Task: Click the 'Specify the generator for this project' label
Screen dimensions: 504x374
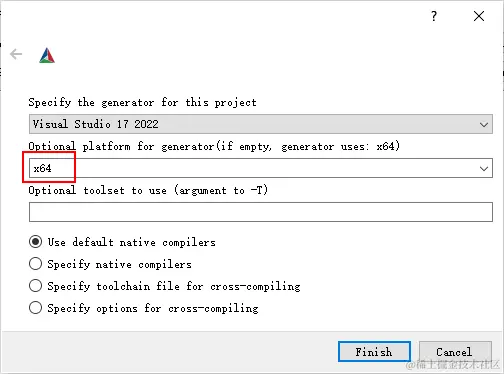Action: click(x=142, y=102)
